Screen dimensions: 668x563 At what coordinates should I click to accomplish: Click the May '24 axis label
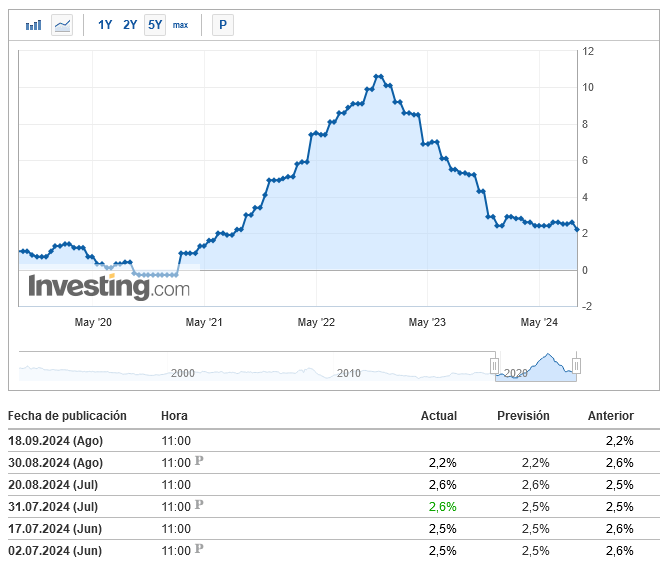[539, 322]
